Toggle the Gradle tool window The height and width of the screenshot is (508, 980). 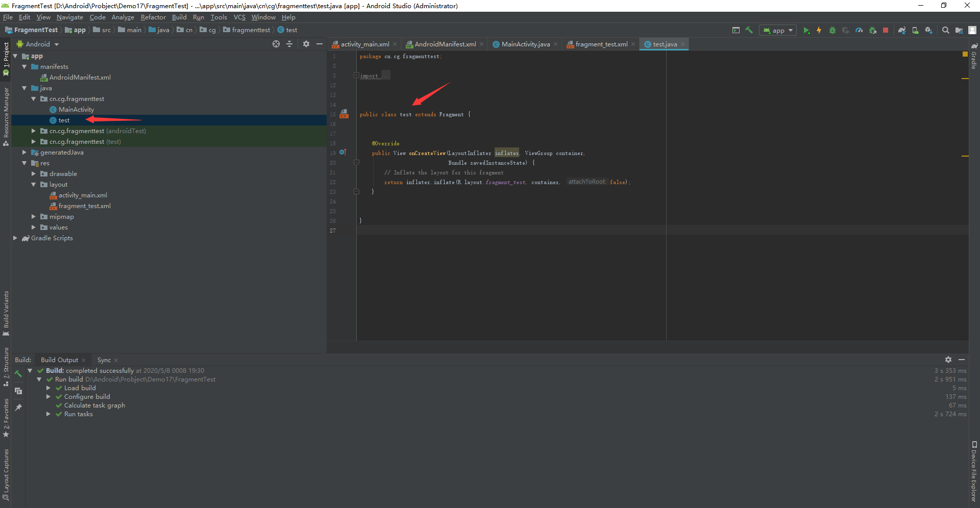(974, 57)
